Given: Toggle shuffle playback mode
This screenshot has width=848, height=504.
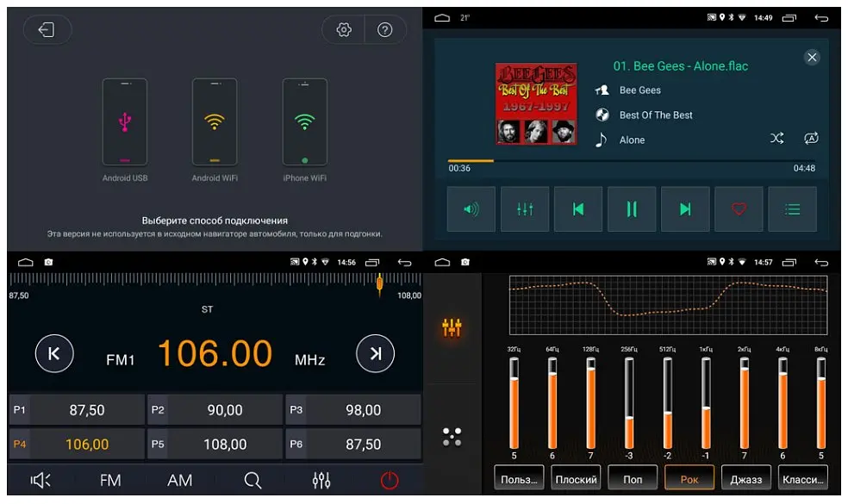Looking at the screenshot, I should click(x=776, y=139).
